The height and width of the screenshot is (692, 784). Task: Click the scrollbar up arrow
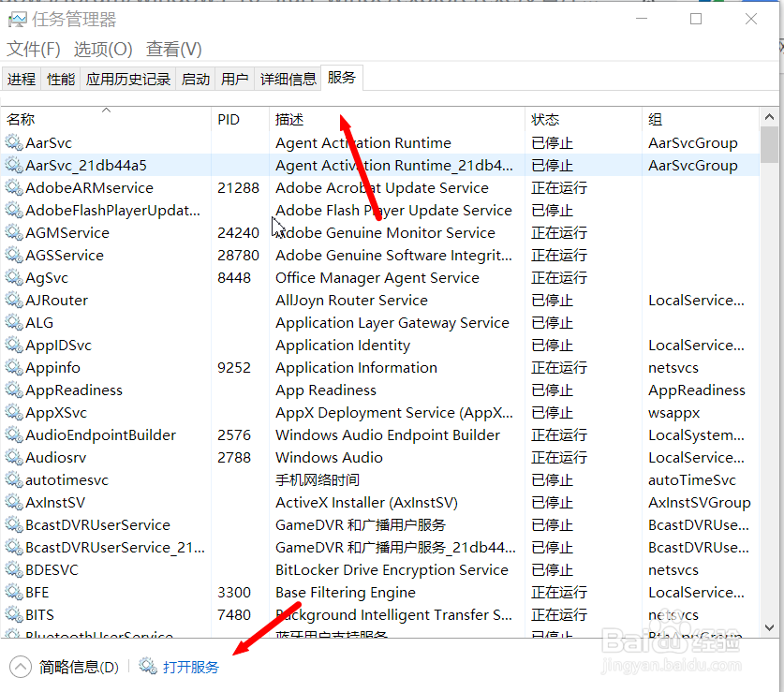tap(769, 117)
